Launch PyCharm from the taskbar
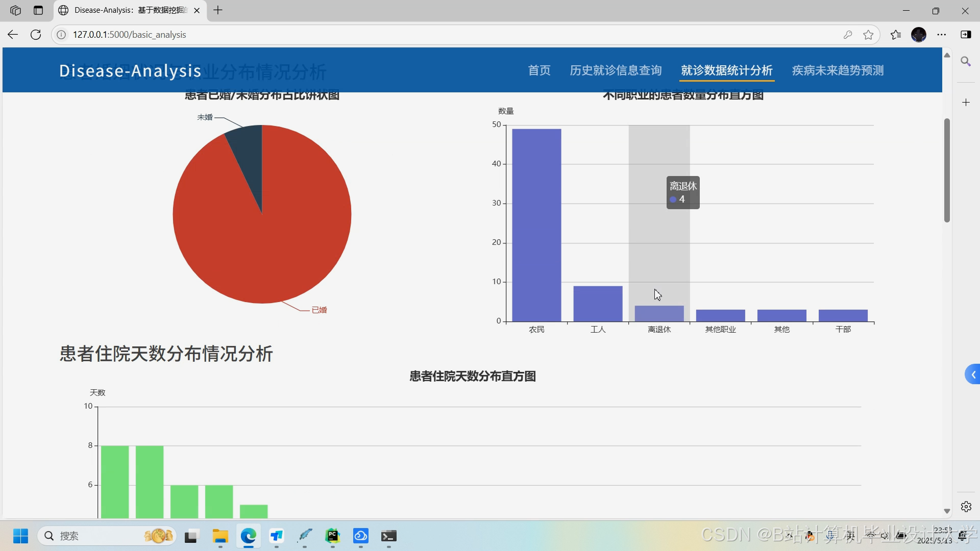 (x=333, y=536)
